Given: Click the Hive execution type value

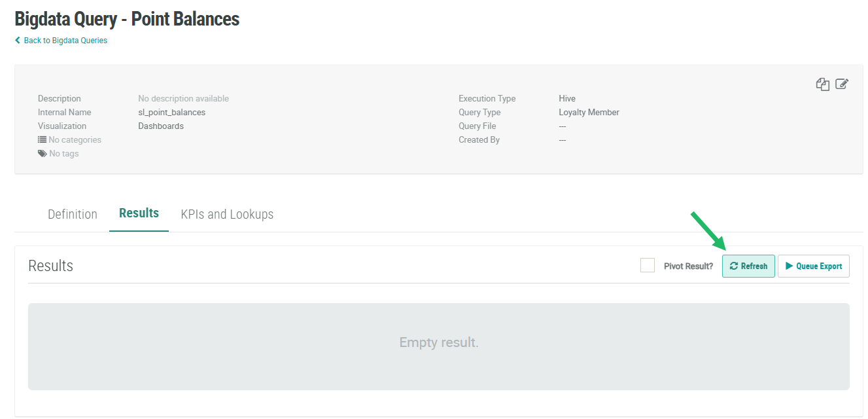Looking at the screenshot, I should tap(567, 99).
